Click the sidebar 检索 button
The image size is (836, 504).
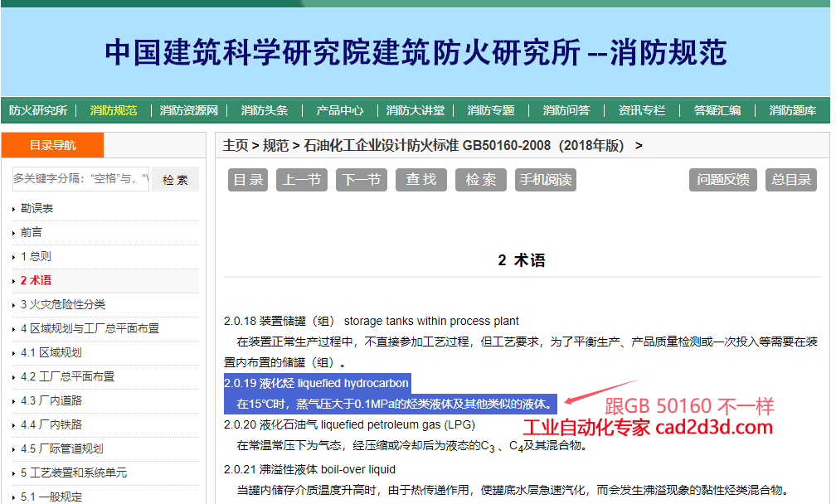176,180
